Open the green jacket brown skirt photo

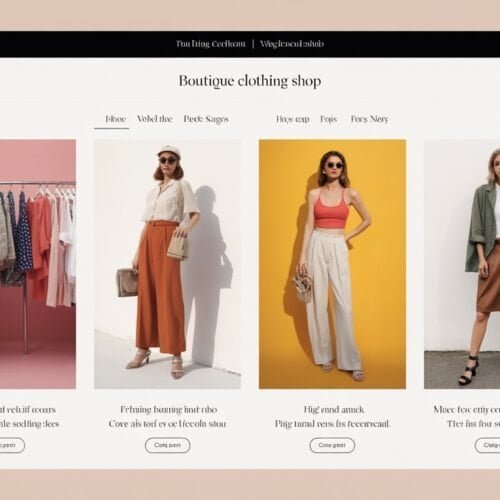point(462,264)
